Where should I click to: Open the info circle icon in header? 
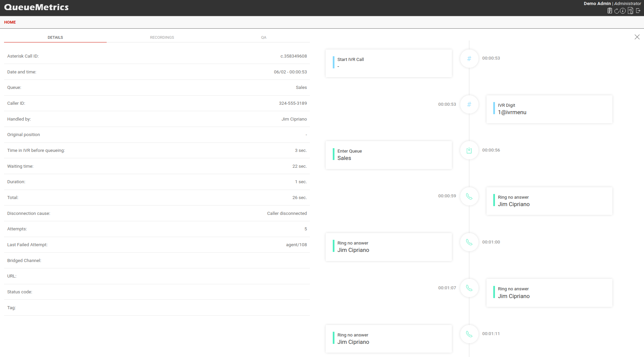(x=623, y=11)
